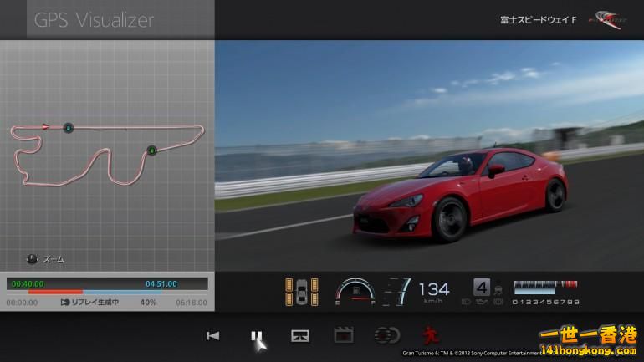Click the upper green marker on track map

(x=68, y=128)
